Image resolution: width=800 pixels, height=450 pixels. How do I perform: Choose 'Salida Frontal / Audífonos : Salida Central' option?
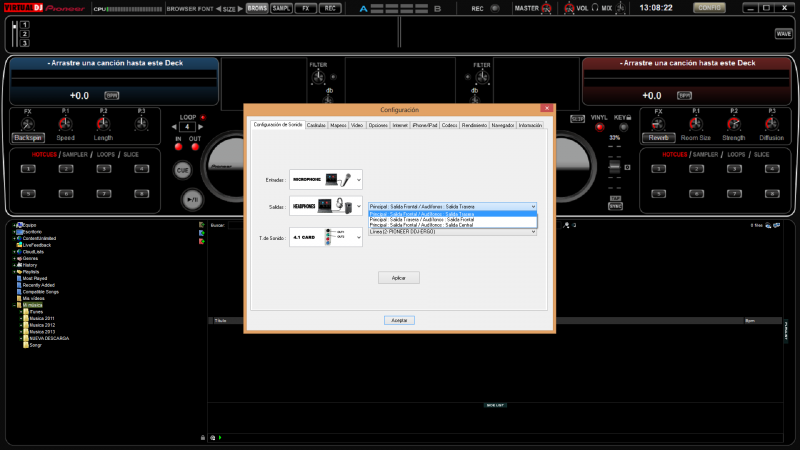(453, 225)
